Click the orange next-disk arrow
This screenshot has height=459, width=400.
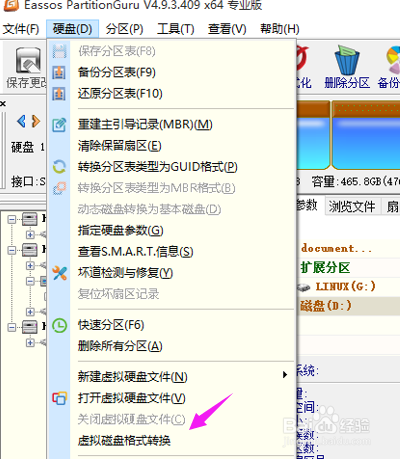pos(36,121)
